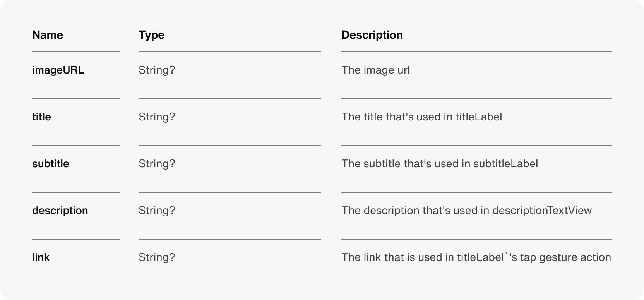The width and height of the screenshot is (644, 300).
Task: Click 'The image url' description text
Action: point(375,70)
